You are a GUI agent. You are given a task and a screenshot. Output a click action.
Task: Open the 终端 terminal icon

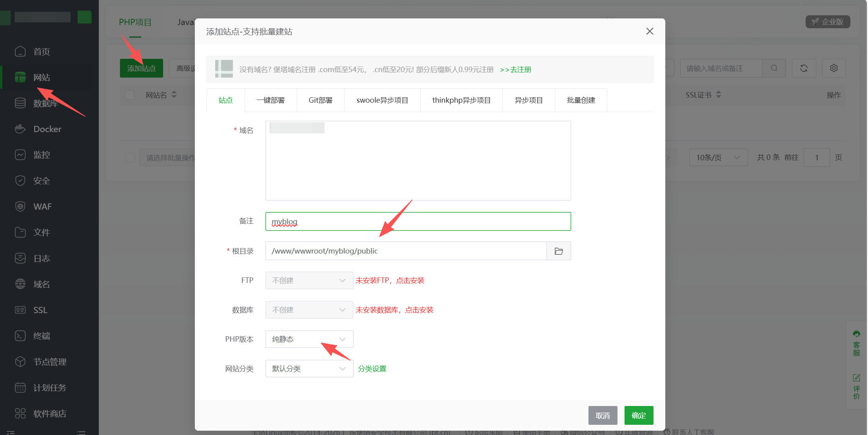click(20, 336)
